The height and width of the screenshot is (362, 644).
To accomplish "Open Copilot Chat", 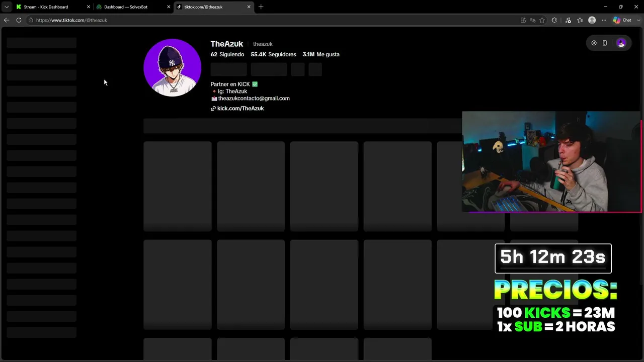I will pos(622,20).
